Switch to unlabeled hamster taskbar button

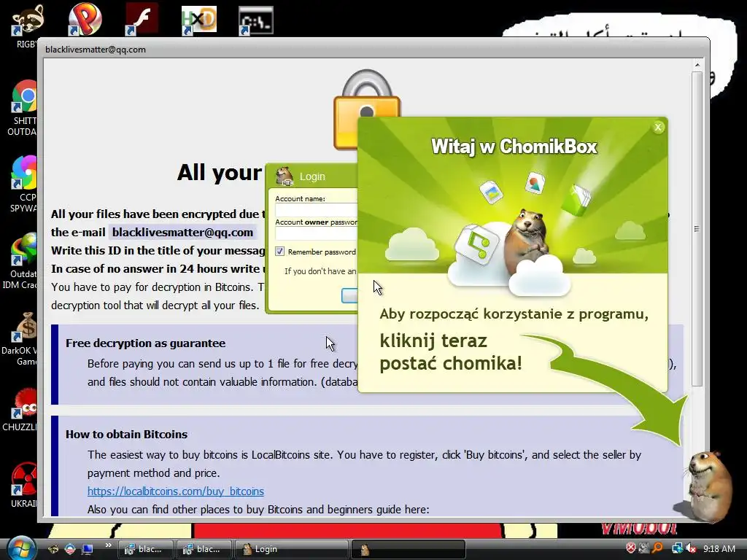(x=408, y=549)
